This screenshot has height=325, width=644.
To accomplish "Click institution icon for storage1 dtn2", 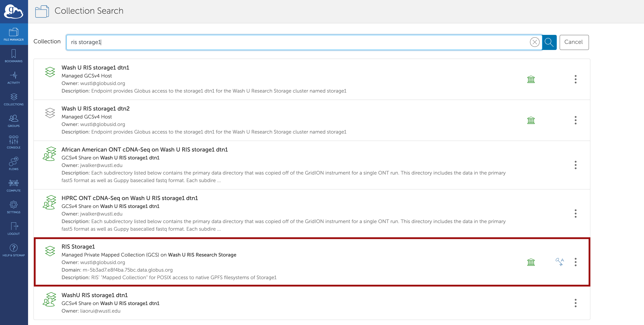I will click(x=531, y=120).
